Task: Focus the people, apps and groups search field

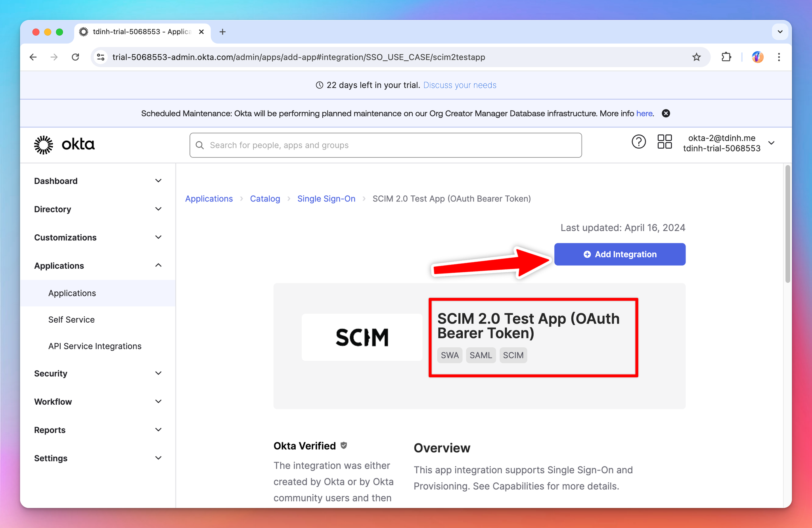Action: pyautogui.click(x=385, y=145)
